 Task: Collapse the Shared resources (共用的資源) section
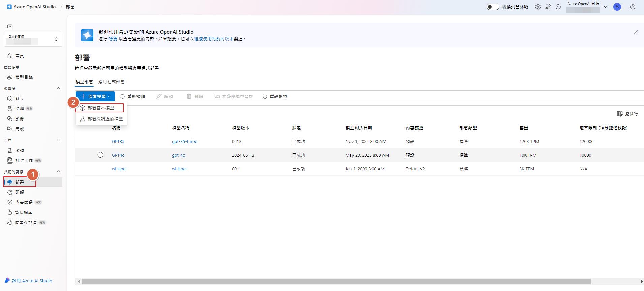click(x=58, y=172)
